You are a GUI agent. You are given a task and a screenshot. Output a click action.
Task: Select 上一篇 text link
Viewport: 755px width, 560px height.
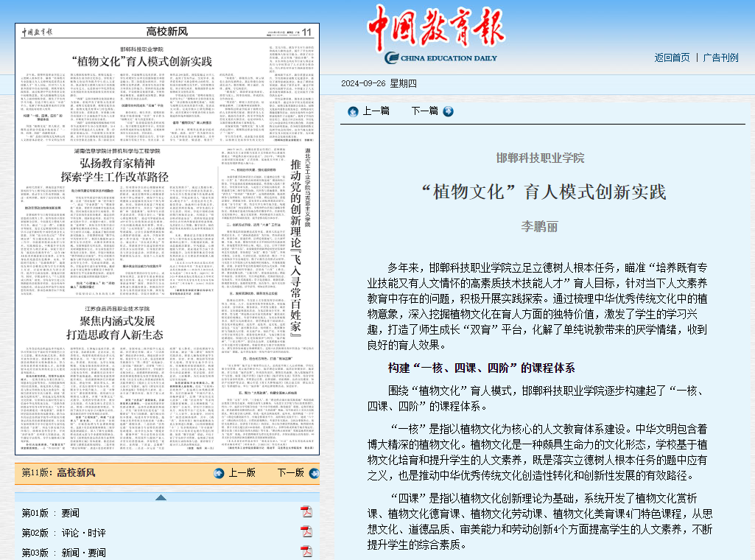(376, 111)
